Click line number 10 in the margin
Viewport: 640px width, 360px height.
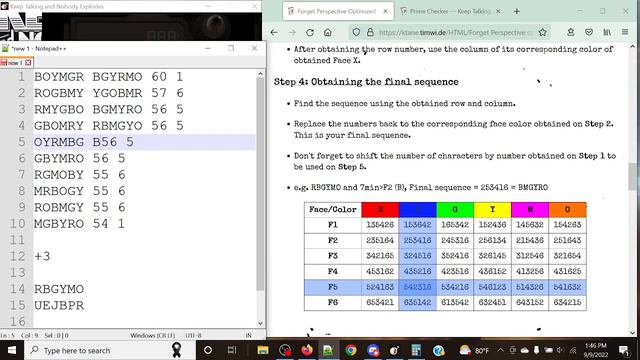point(18,224)
